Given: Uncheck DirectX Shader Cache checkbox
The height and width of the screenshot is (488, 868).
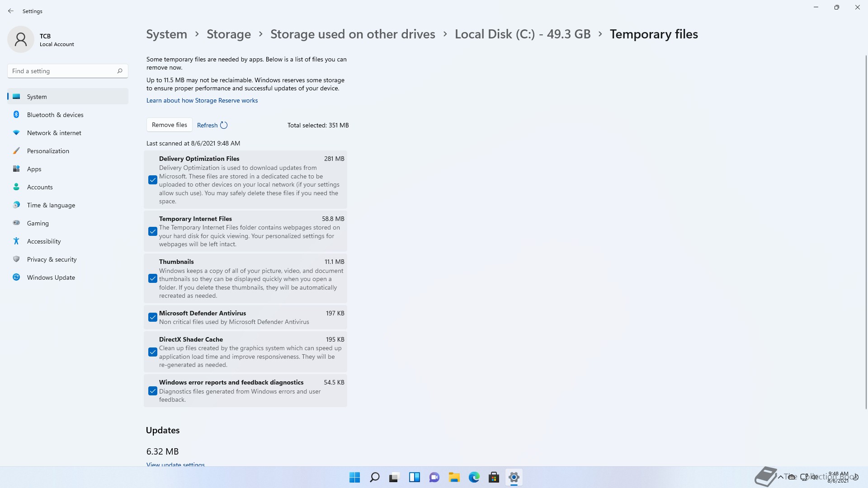Looking at the screenshot, I should (x=153, y=352).
